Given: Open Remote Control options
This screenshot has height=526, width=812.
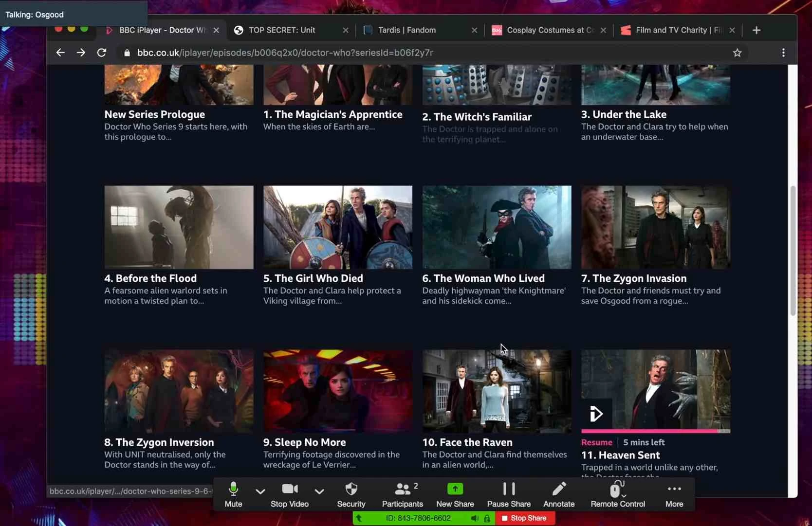Looking at the screenshot, I should pos(618,494).
